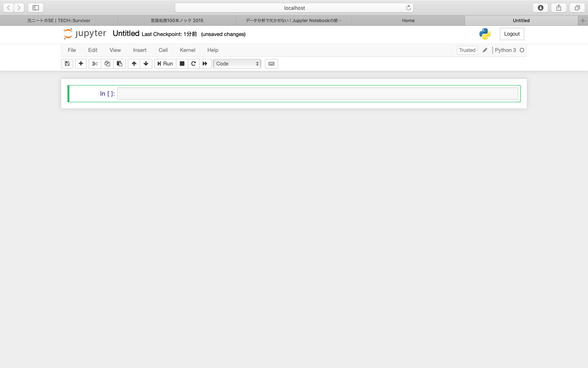This screenshot has width=588, height=368.
Task: Click the unsaved changes status text
Action: 223,34
